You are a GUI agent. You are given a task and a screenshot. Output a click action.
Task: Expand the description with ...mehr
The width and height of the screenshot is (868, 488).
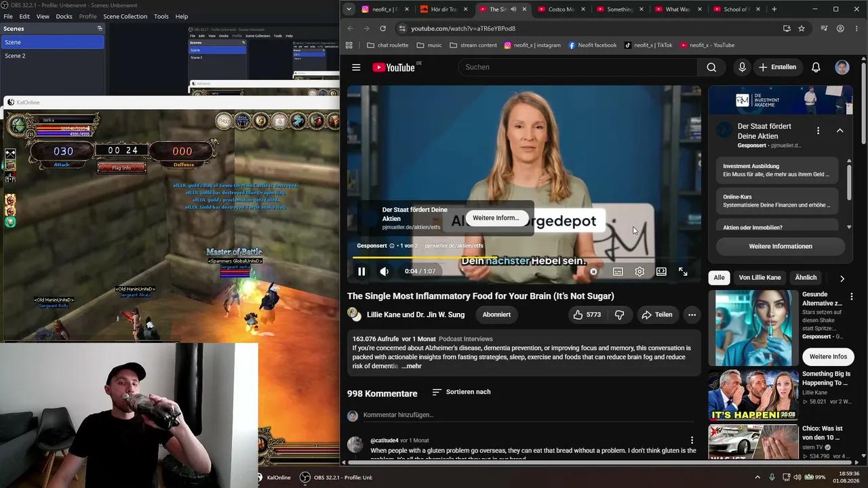[411, 366]
